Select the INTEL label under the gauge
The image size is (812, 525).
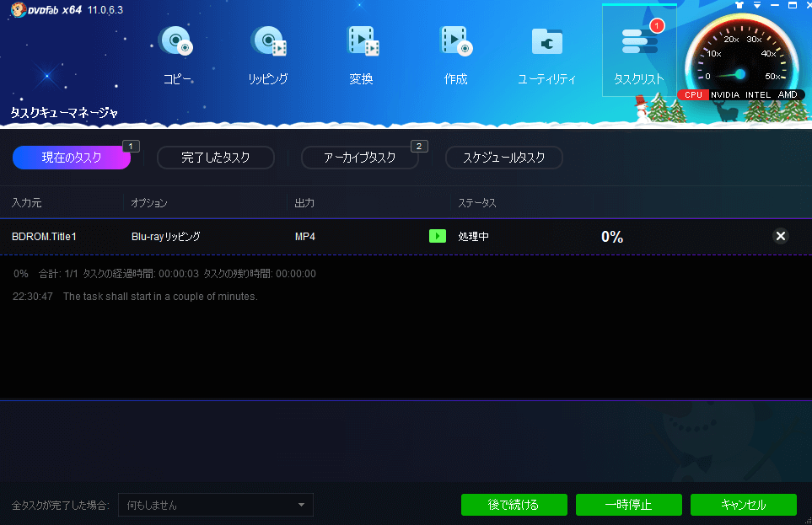coord(758,94)
